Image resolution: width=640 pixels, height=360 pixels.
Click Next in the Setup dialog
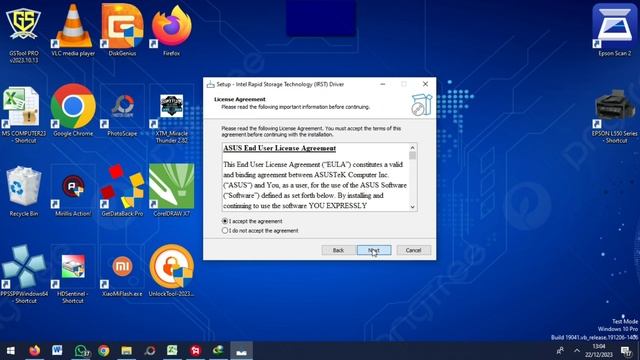tap(374, 250)
